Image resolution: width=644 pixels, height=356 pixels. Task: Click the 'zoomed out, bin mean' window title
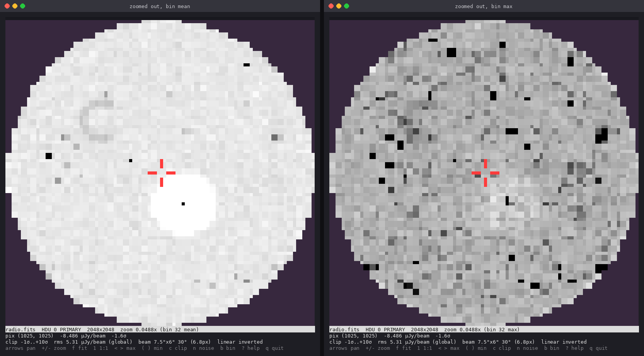(160, 7)
